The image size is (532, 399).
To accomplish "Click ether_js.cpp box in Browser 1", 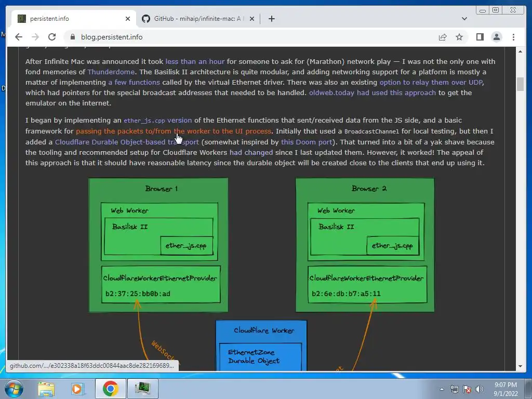I will pos(187,246).
